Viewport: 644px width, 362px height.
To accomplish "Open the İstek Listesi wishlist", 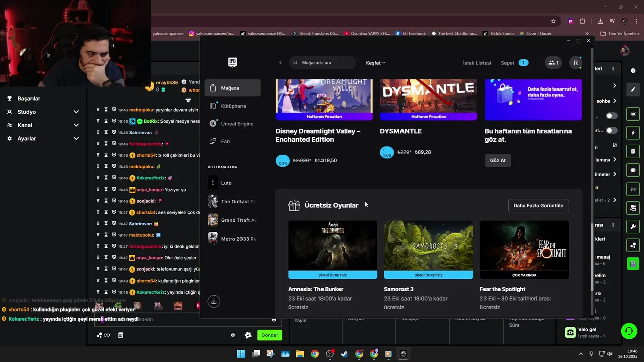I will (x=476, y=63).
